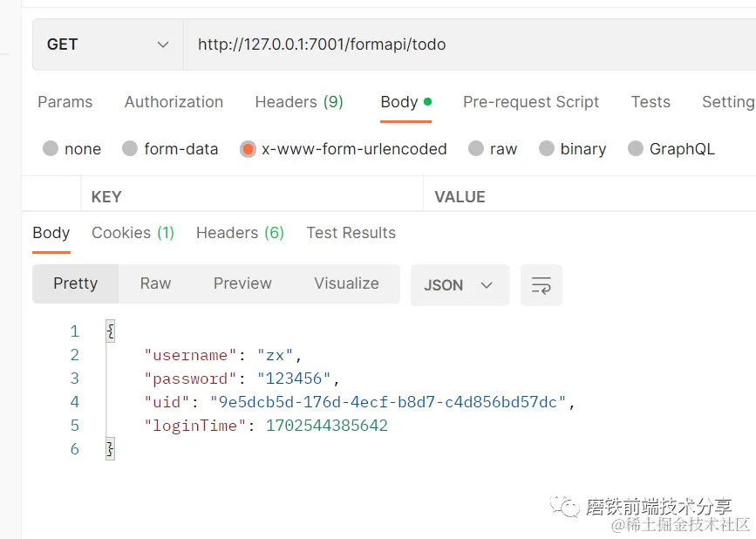Select the request Body tab
The width and height of the screenshot is (756, 539).
click(405, 102)
